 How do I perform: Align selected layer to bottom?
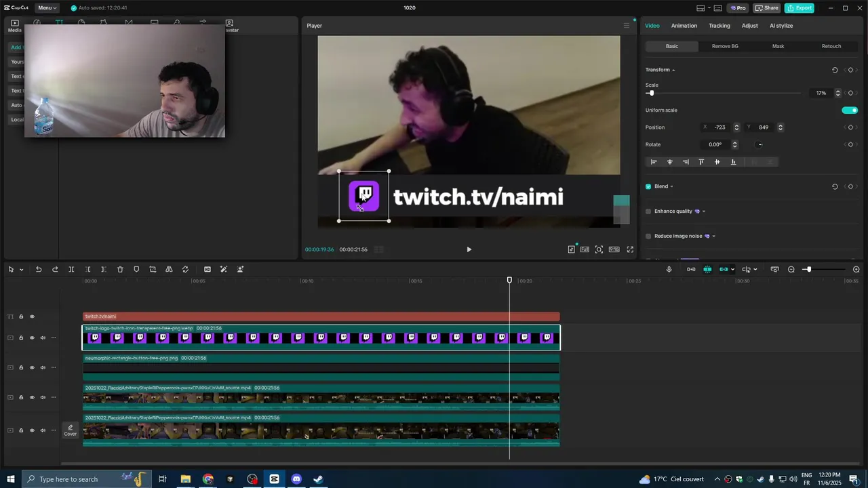(733, 162)
